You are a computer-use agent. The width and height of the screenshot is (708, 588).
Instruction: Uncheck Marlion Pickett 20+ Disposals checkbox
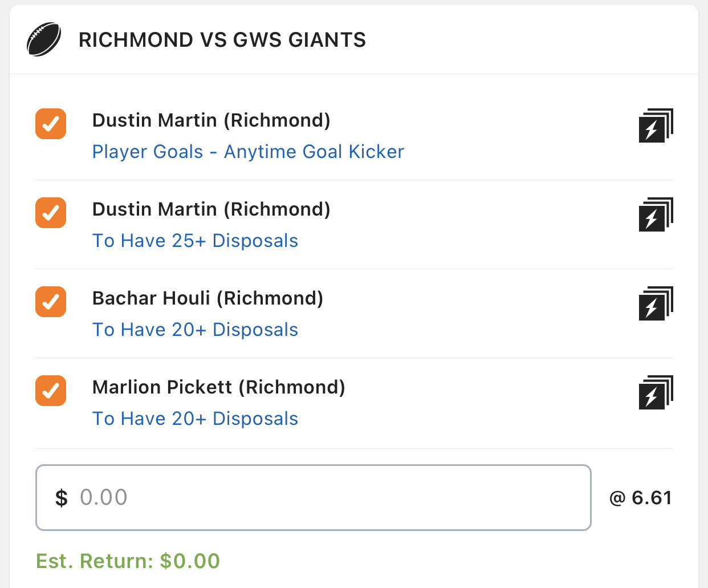coord(51,391)
